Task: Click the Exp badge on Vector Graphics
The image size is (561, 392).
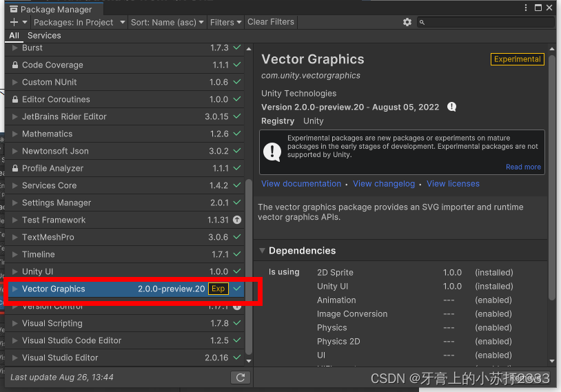Action: click(x=218, y=289)
